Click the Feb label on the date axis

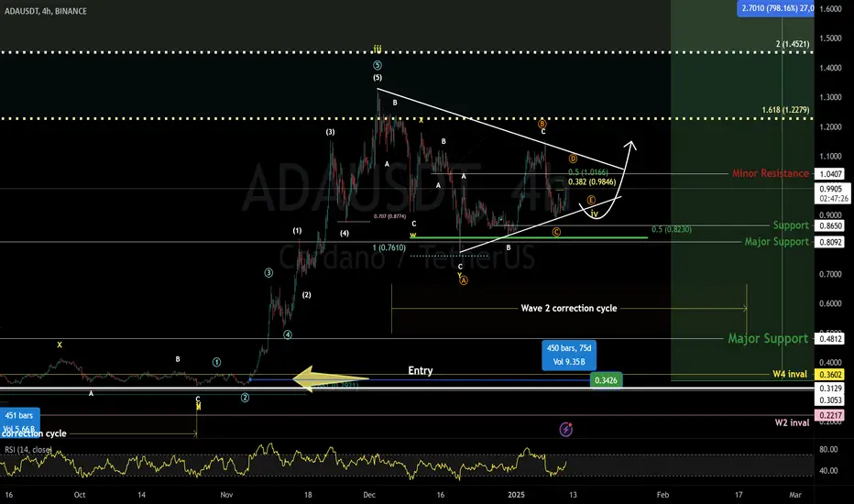tap(662, 495)
